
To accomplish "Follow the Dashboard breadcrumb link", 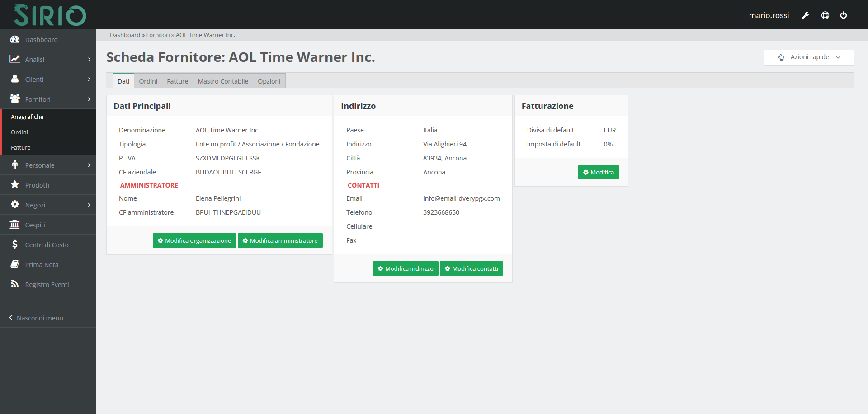I will [125, 35].
